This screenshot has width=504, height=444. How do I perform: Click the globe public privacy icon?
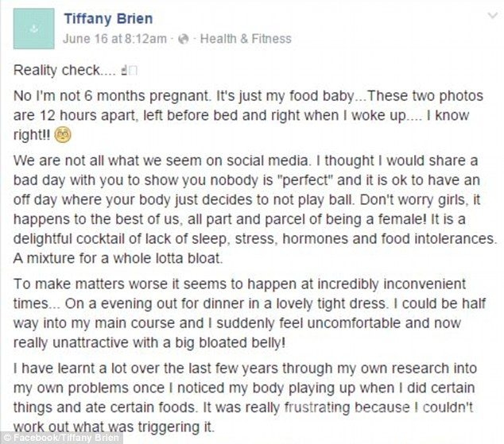[x=183, y=39]
